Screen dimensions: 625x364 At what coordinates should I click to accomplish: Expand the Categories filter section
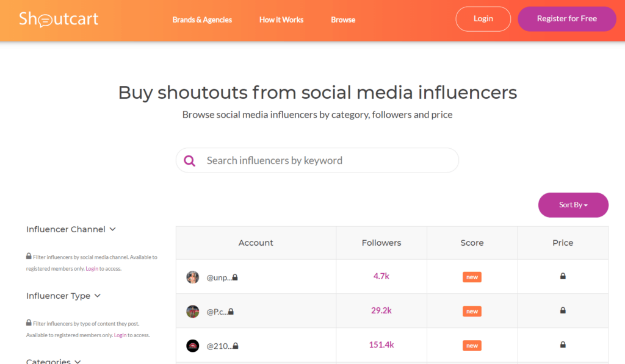54,361
